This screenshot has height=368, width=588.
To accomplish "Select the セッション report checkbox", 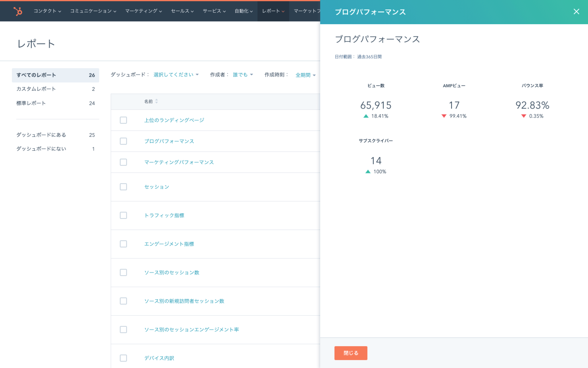I will [x=123, y=187].
